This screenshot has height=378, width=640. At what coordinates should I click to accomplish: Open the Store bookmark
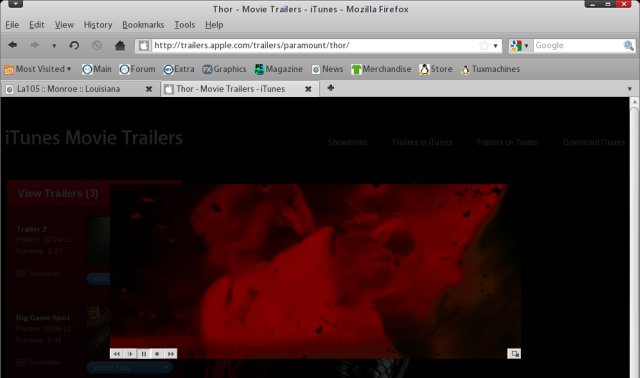(x=436, y=69)
